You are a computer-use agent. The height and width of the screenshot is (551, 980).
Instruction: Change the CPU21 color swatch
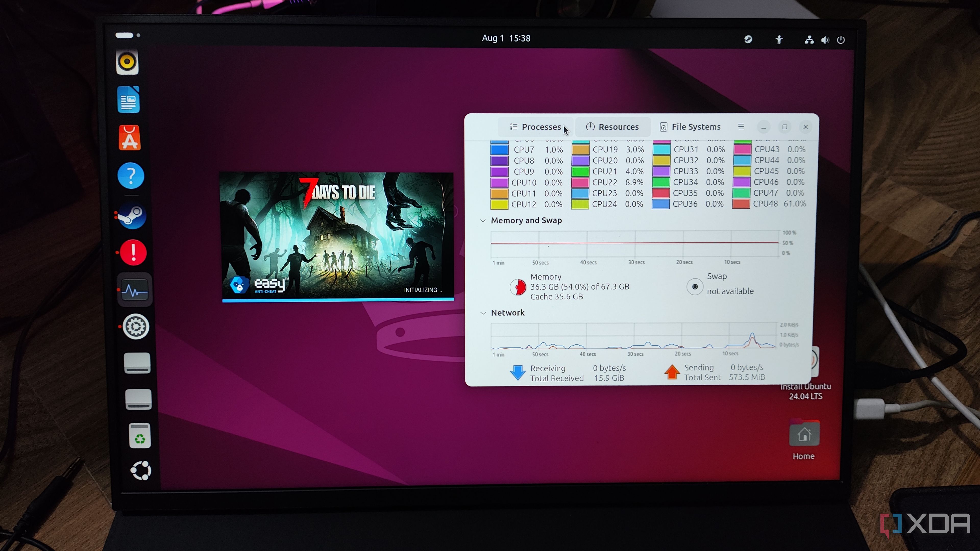coord(580,171)
